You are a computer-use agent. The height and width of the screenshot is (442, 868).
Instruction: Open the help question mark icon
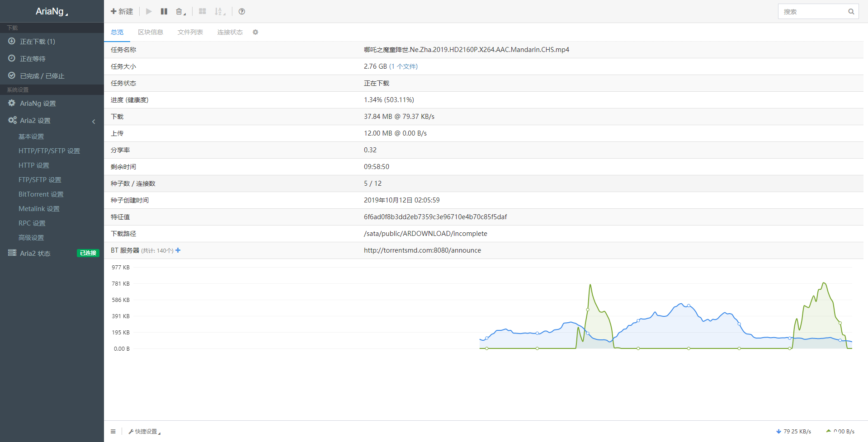tap(242, 11)
